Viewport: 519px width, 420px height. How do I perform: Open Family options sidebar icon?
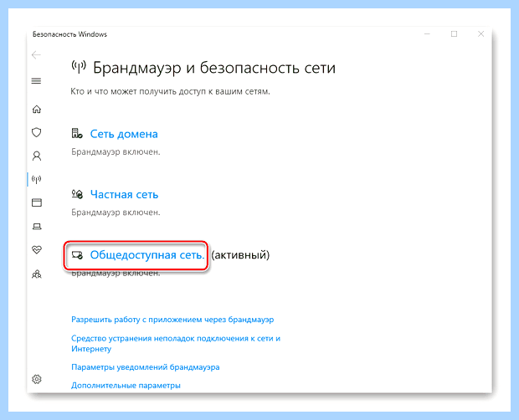pos(36,274)
